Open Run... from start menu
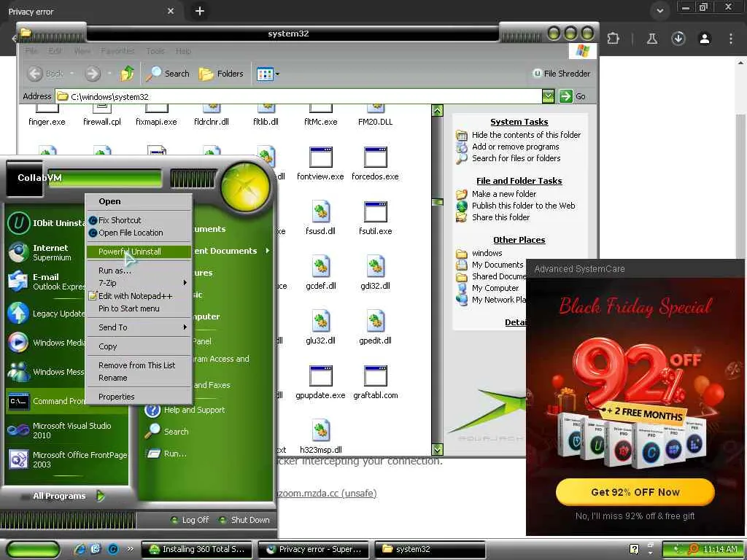Screen dimensions: 747x560 tap(167, 454)
